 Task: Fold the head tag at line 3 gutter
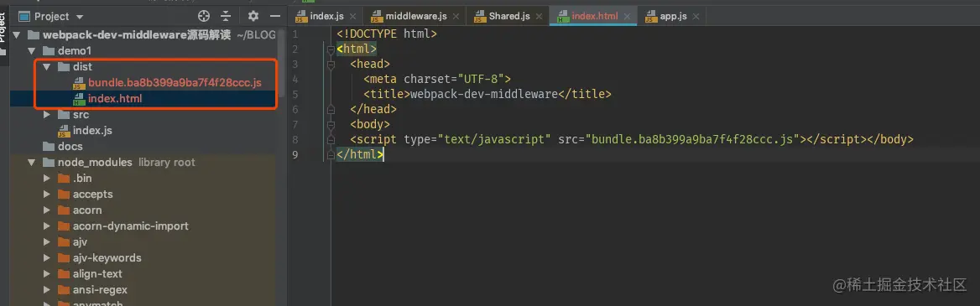[331, 65]
